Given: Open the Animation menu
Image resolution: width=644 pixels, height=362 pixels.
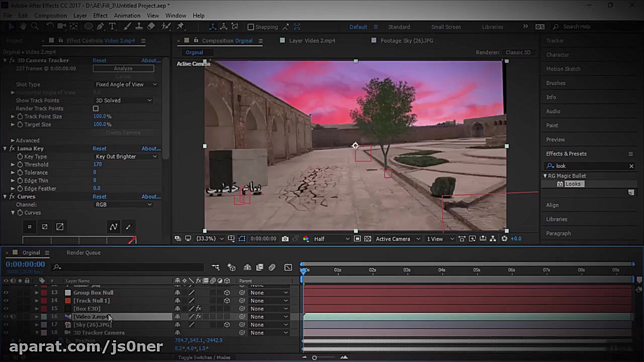Looking at the screenshot, I should pos(127,16).
